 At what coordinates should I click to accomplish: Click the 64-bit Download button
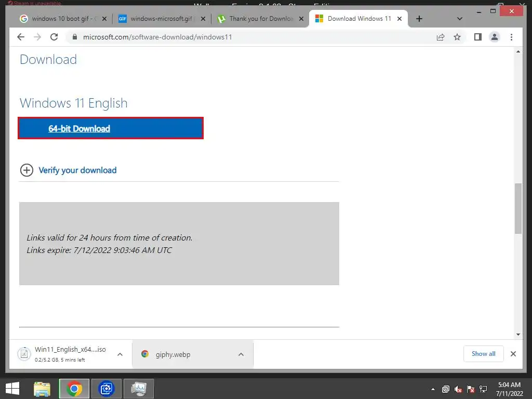coord(111,128)
